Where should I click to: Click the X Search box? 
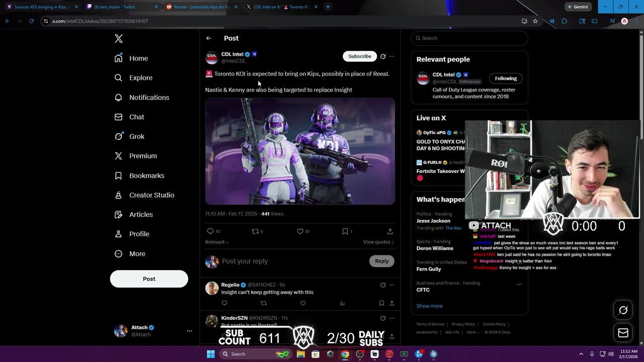point(469,38)
